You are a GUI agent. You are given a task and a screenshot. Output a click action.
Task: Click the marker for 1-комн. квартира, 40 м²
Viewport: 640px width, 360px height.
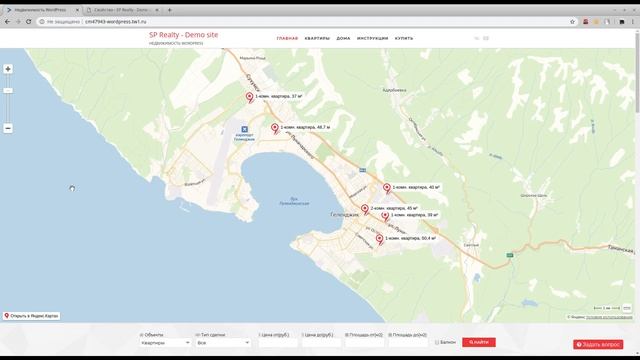coord(387,188)
